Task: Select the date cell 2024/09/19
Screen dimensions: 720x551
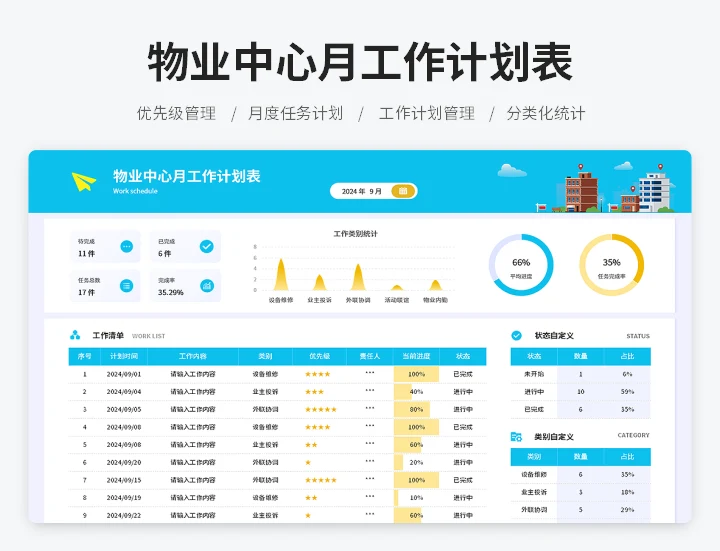Action: 124,498
